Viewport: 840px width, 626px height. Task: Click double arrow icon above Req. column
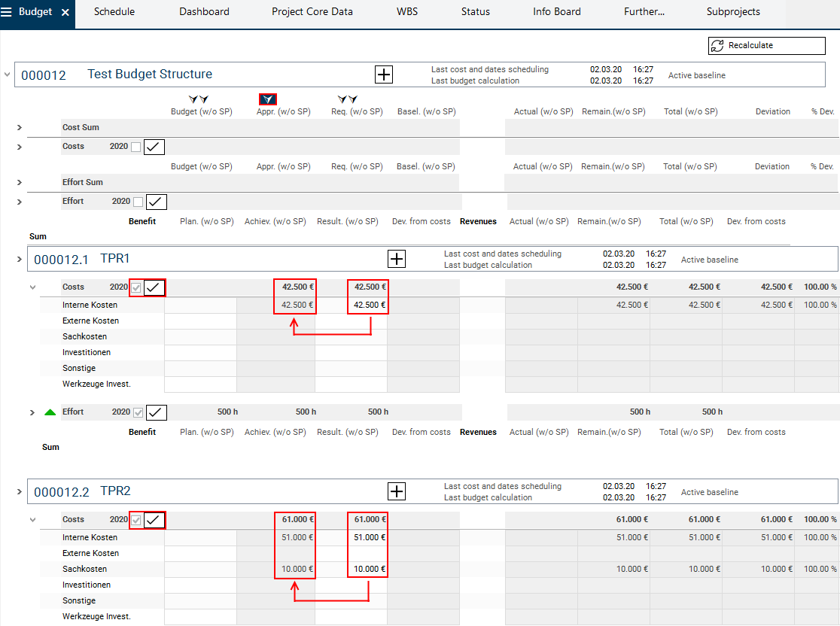coord(348,99)
